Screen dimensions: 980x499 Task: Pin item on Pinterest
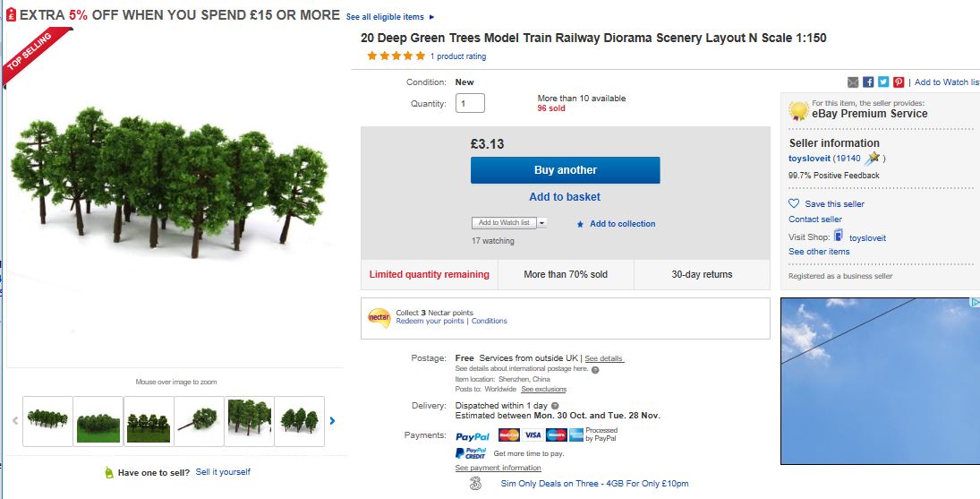(x=899, y=82)
